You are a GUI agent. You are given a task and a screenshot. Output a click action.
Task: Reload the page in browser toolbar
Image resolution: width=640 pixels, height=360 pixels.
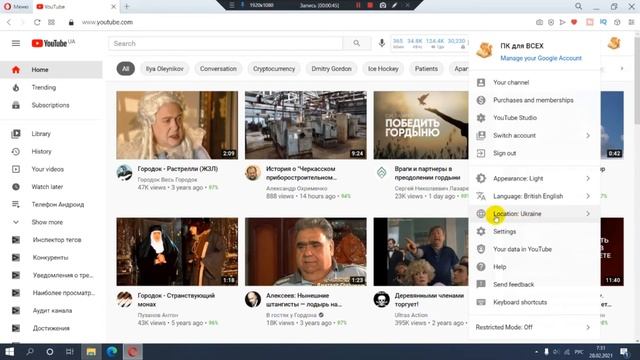pos(37,22)
